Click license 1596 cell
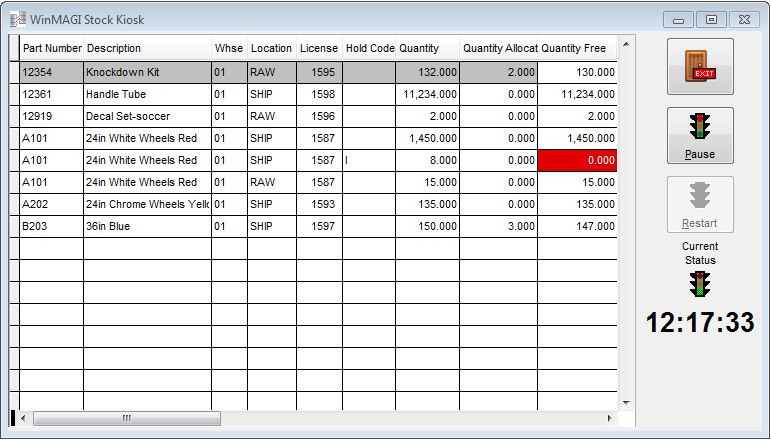The height and width of the screenshot is (441, 771). pyautogui.click(x=319, y=117)
